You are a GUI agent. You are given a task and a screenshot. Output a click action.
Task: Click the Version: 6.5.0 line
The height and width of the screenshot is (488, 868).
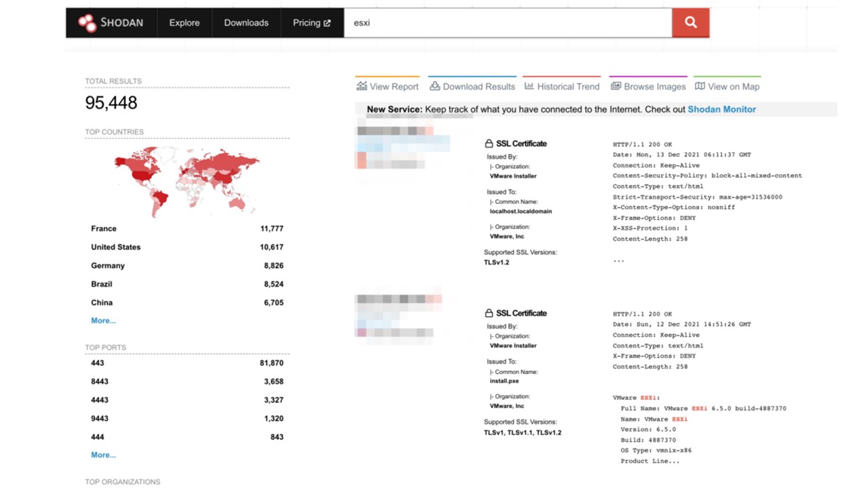(x=648, y=430)
